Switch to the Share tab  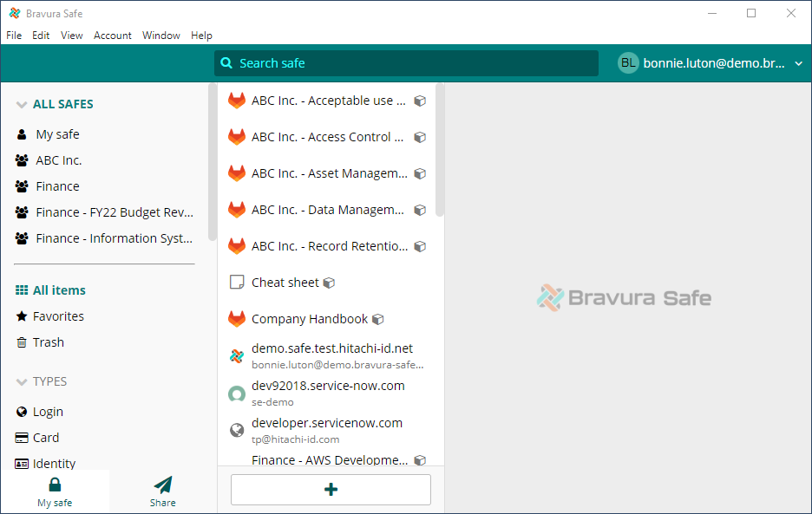[x=162, y=491]
